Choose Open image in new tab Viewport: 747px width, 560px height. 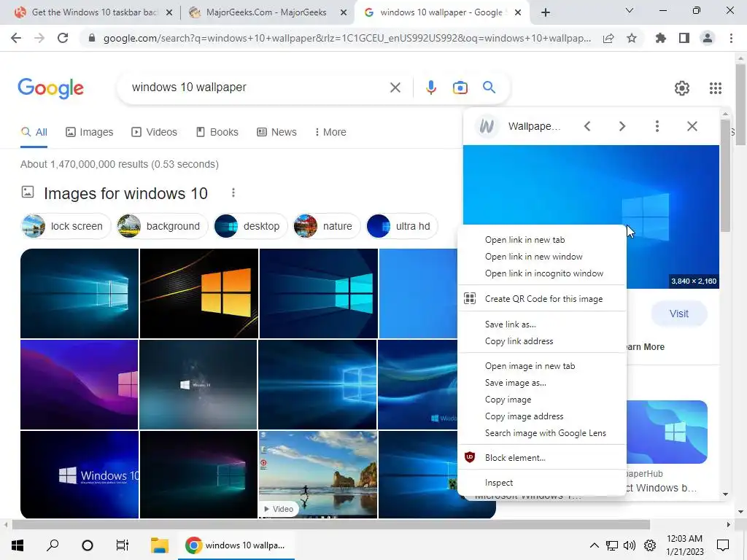(542, 366)
